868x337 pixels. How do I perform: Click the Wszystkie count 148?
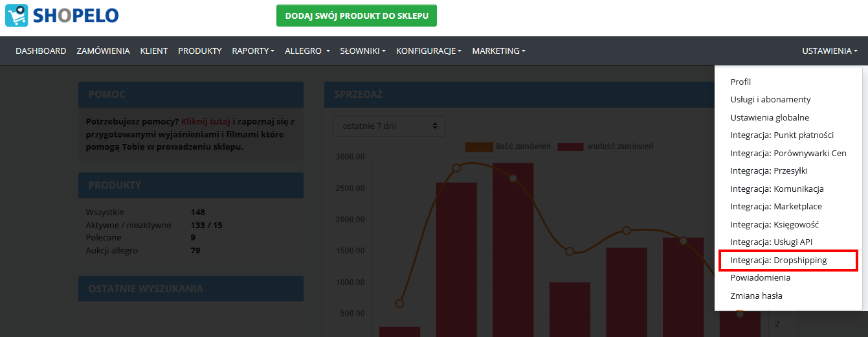[x=198, y=212]
